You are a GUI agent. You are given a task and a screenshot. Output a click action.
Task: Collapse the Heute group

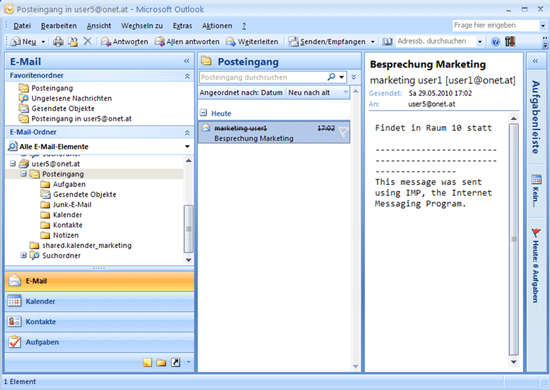coord(203,113)
